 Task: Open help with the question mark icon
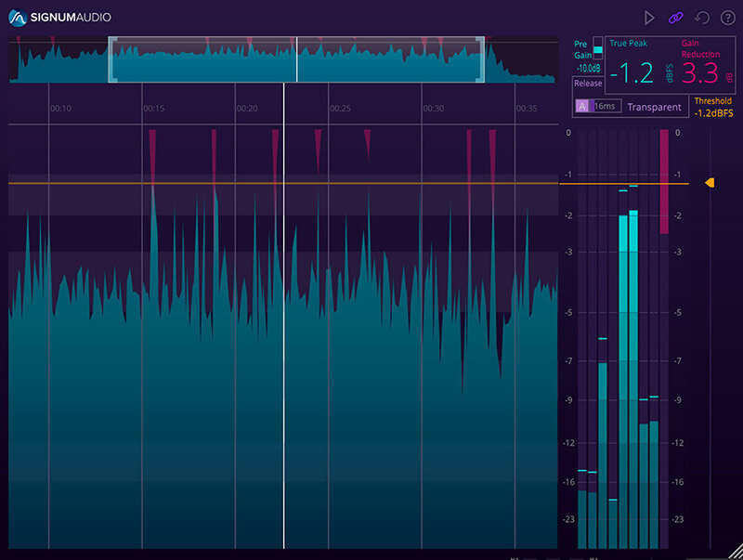point(727,18)
